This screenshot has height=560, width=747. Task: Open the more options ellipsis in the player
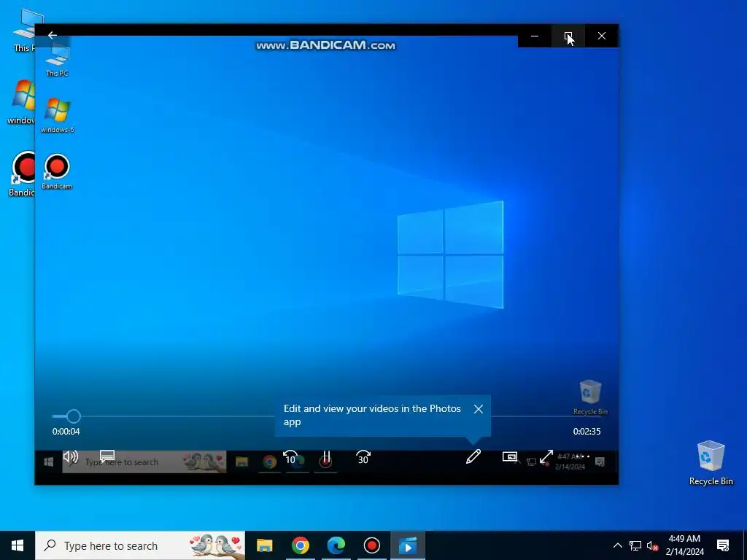point(582,456)
